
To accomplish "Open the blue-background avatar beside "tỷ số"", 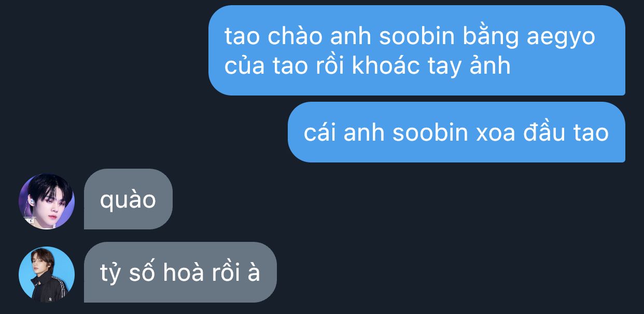I will (x=47, y=274).
